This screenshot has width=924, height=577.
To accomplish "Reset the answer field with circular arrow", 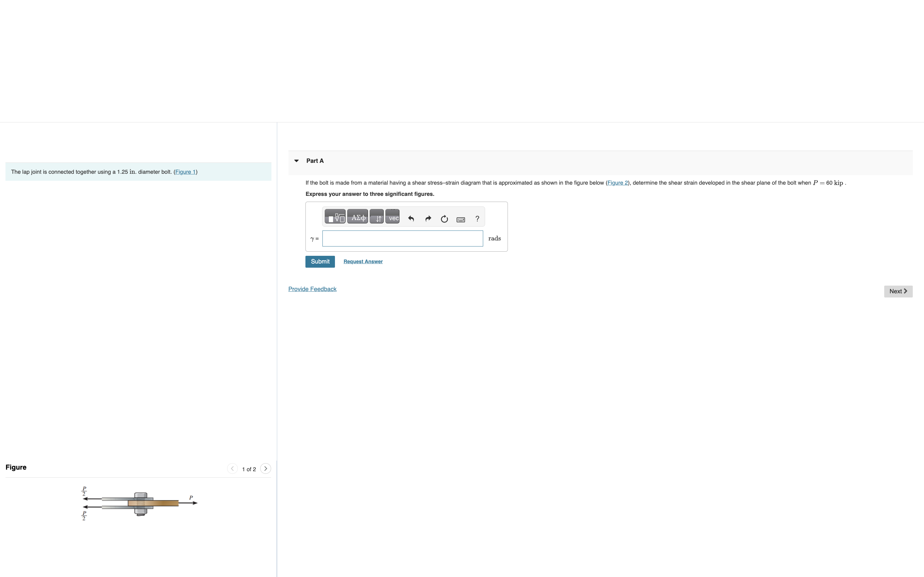I will click(x=444, y=219).
